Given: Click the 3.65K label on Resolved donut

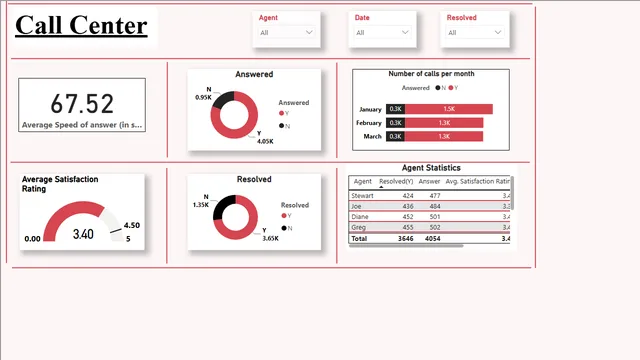Looking at the screenshot, I should coord(270,238).
